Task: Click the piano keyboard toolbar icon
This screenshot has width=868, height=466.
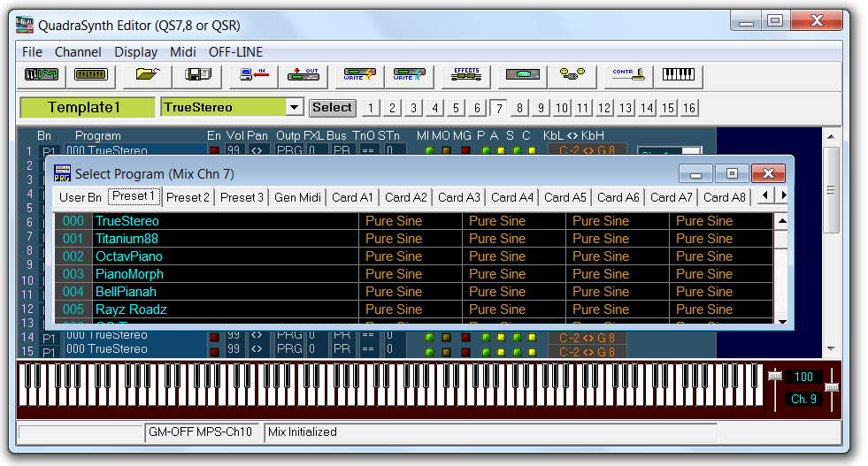Action: click(x=679, y=75)
